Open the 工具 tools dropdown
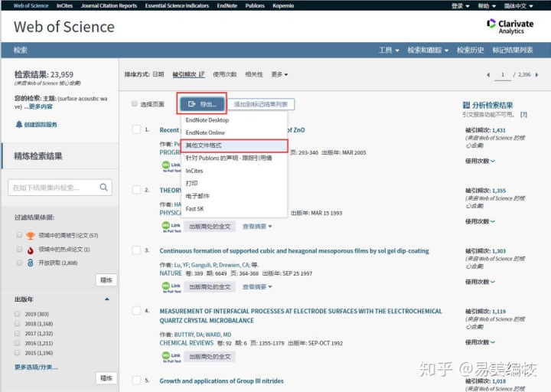 389,51
